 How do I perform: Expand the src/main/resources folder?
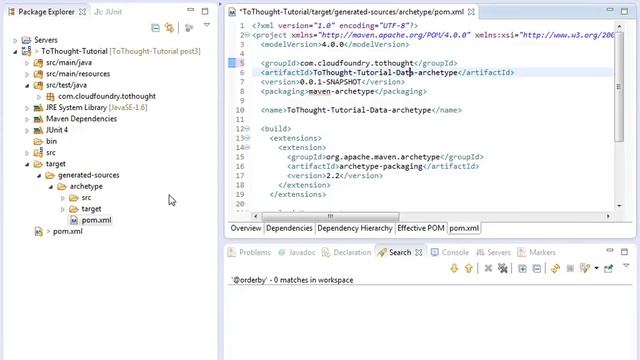pos(27,74)
